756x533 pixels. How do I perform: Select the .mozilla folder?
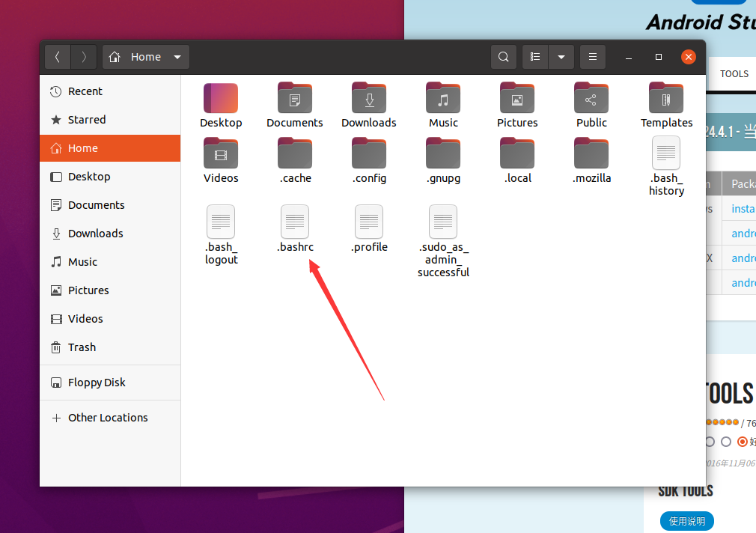591,153
